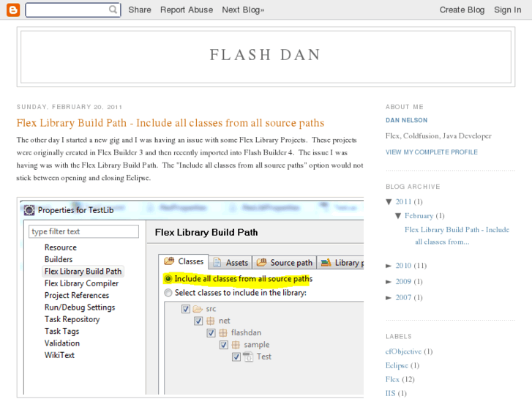Uncheck the sample package checkbox
The height and width of the screenshot is (399, 532).
[x=224, y=345]
